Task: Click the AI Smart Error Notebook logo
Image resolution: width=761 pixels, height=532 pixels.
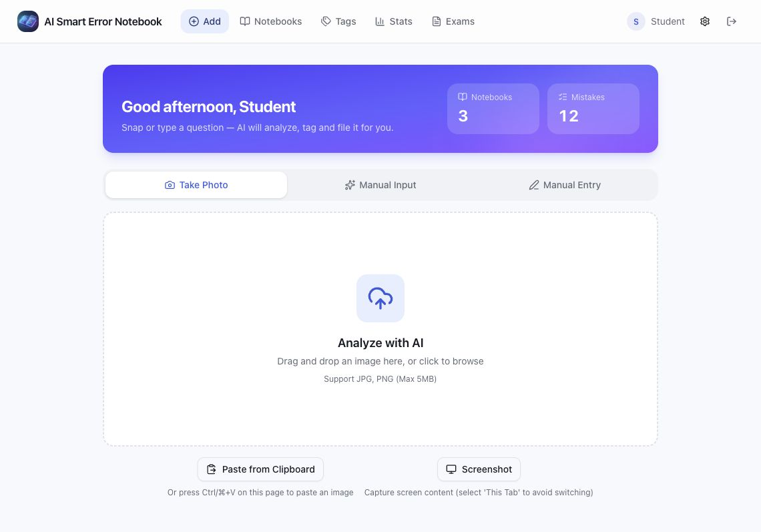Action: 27,21
